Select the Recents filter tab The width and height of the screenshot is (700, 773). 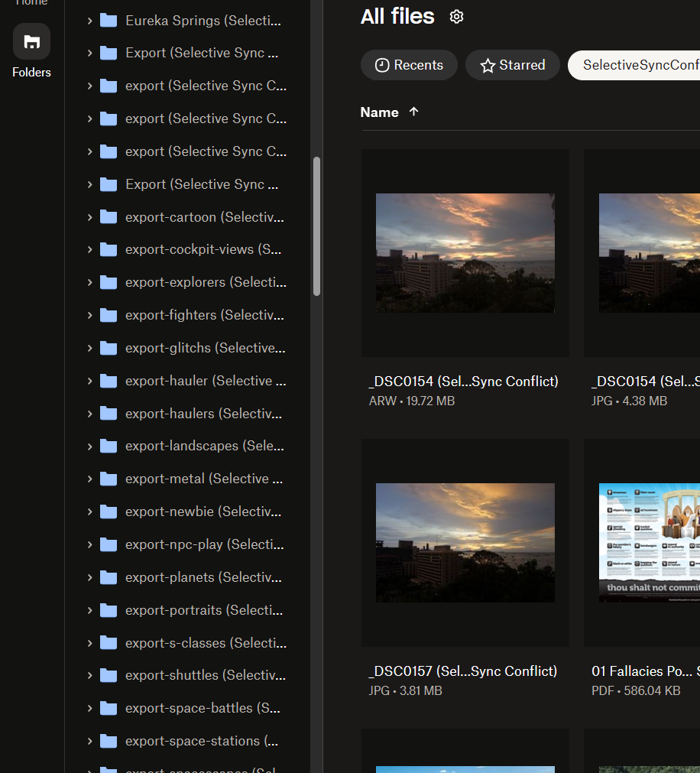[409, 65]
